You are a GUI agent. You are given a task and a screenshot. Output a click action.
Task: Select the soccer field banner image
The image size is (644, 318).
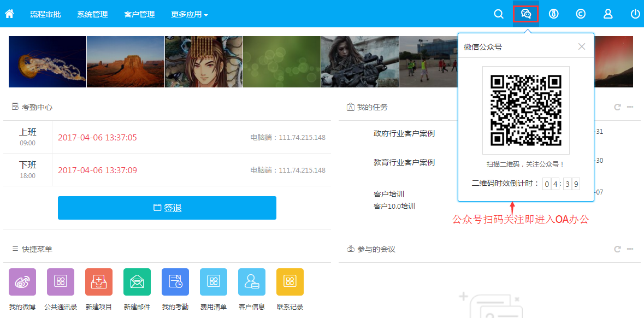[428, 62]
